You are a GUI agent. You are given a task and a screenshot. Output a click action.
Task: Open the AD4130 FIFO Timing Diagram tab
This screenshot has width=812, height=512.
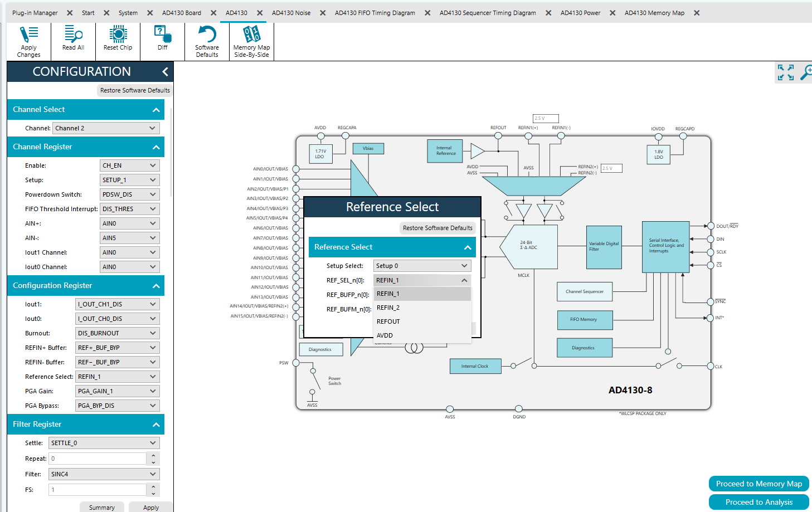point(375,13)
